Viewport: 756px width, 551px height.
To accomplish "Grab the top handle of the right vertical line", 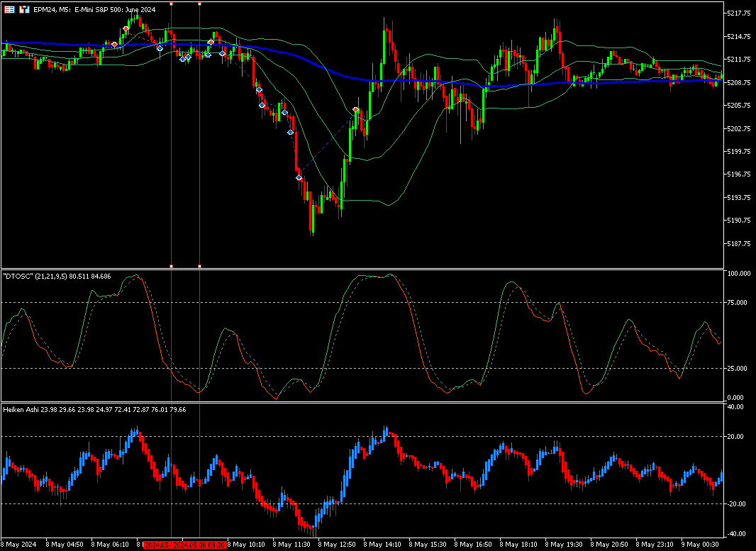I will (x=199, y=4).
